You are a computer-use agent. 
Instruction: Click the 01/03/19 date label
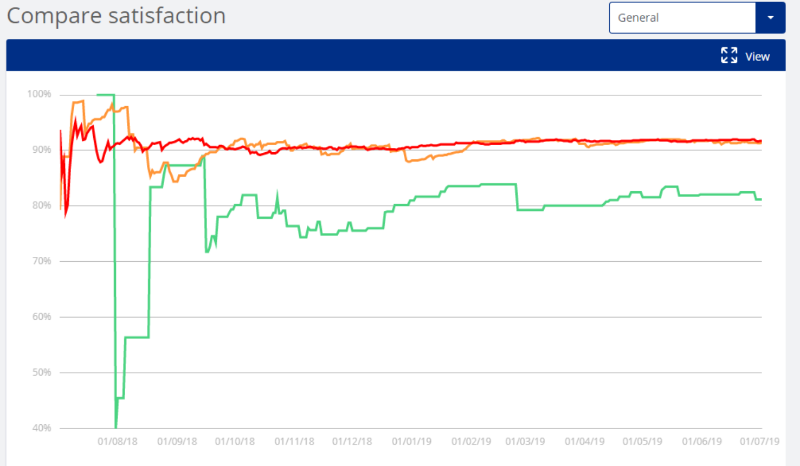click(525, 442)
